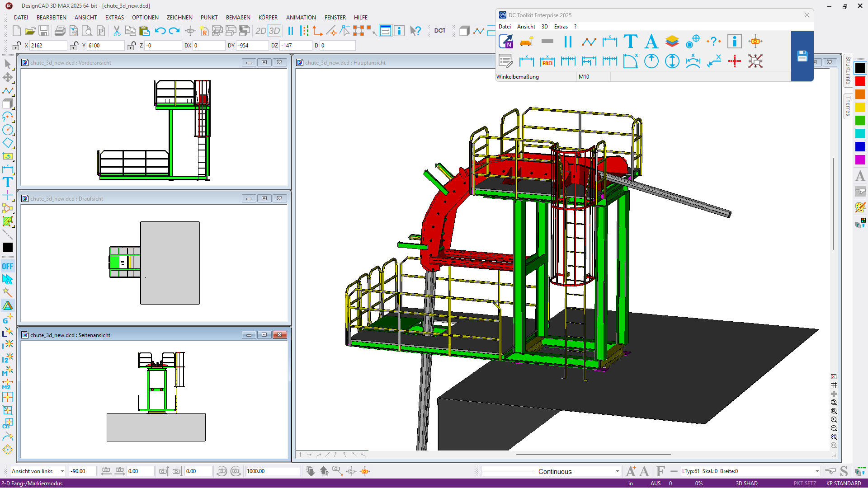Select the layers stack icon in DC Toolkit
Screen dimensions: 868x488
pyautogui.click(x=672, y=42)
